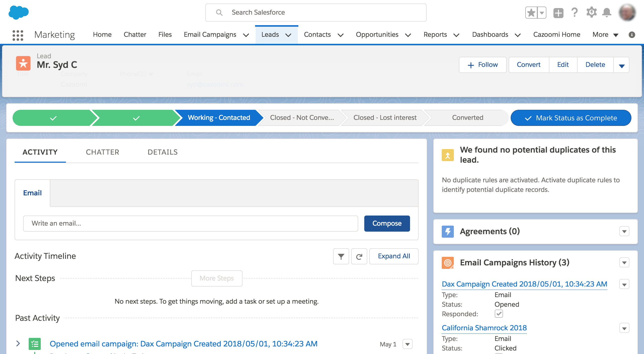
Task: Click the orange Lead record icon
Action: pos(23,63)
